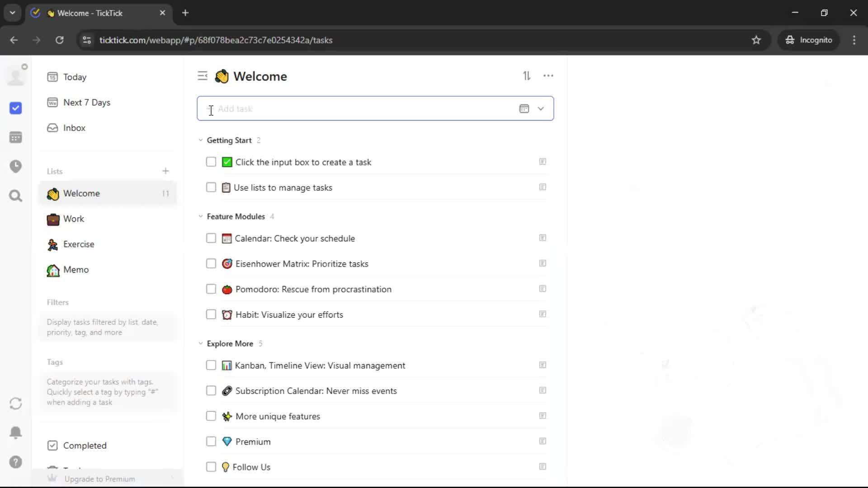
Task: Mark 'Pomodoro: Rescue from procrastination' complete
Action: [211, 289]
